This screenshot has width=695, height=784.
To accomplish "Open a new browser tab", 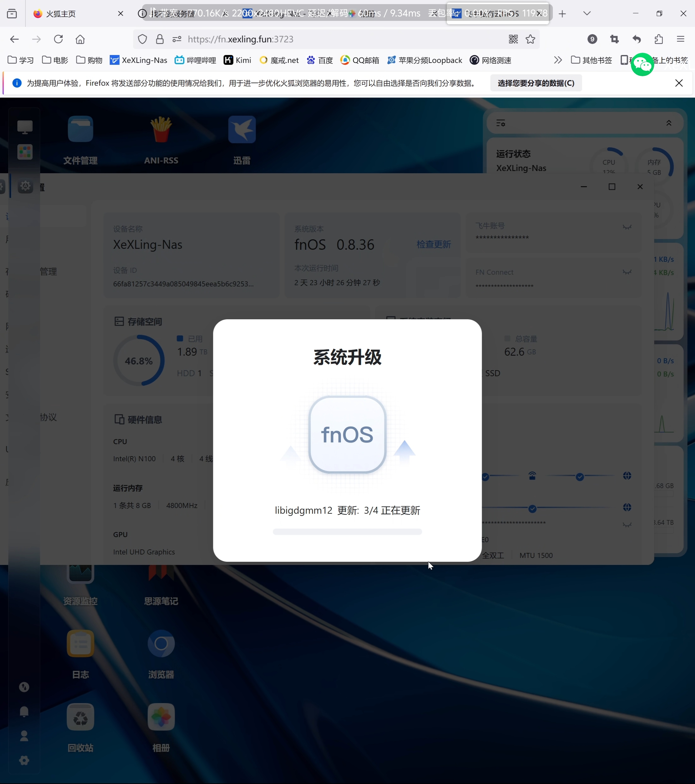I will click(562, 14).
